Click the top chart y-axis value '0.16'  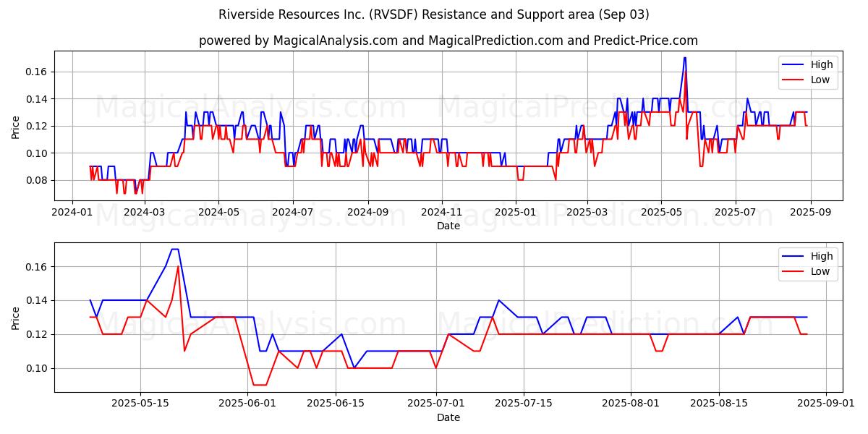(x=38, y=72)
